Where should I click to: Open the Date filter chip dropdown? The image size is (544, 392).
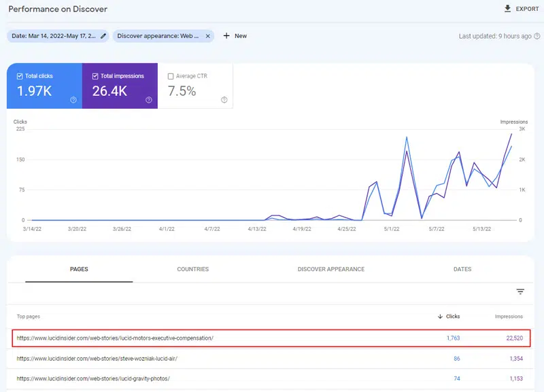click(x=53, y=36)
